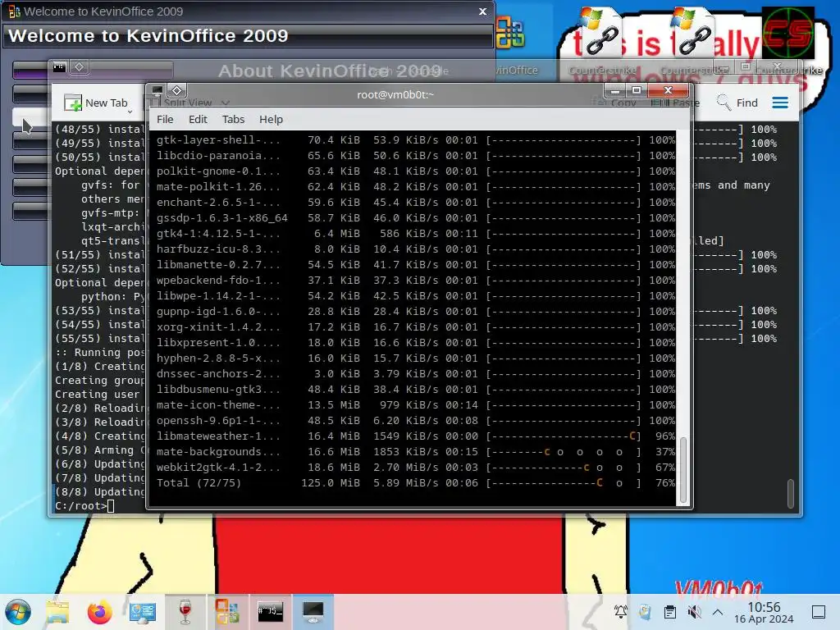
Task: Click the libmateweather 96% progress row
Action: pos(415,436)
